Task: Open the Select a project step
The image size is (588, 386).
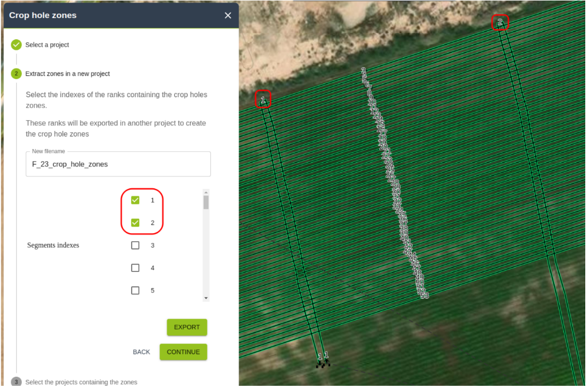Action: click(x=47, y=45)
